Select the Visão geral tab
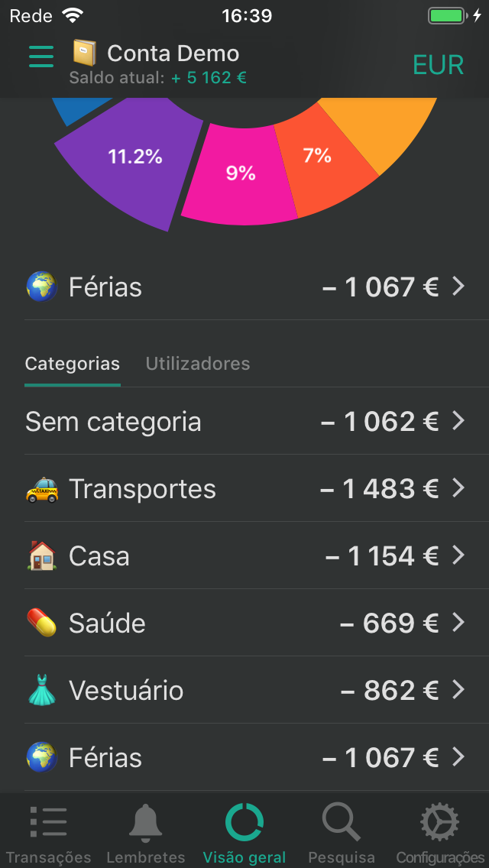Screen dimensions: 489x868 pos(244,831)
